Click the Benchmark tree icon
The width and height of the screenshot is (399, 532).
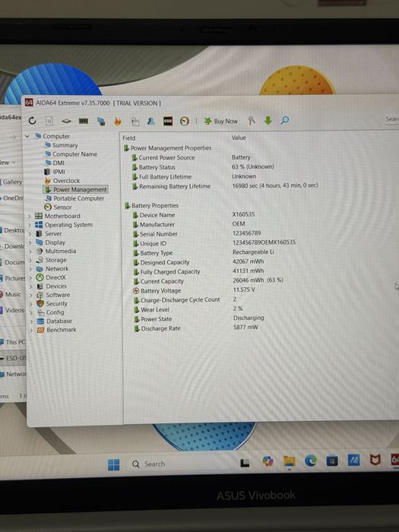click(41, 329)
